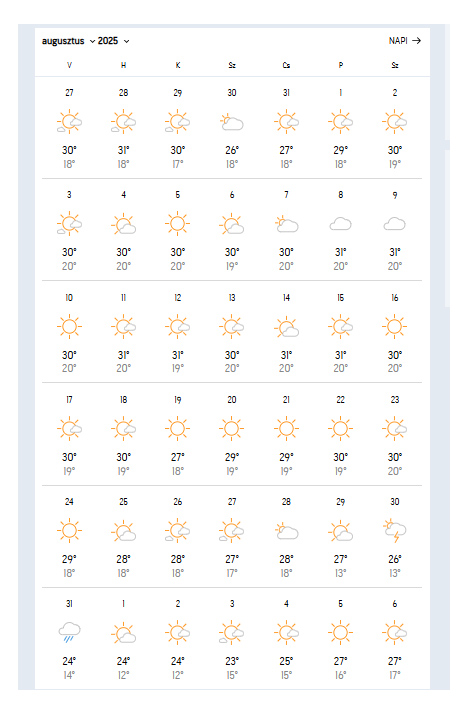The image size is (467, 705).
Task: Select the sunny icon on August 10
Action: pos(69,326)
